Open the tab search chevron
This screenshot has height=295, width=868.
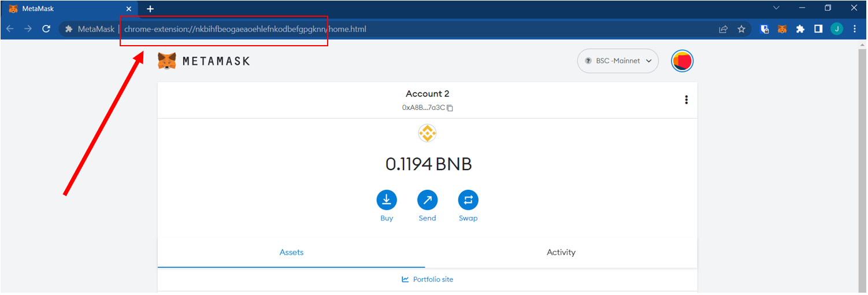click(776, 8)
